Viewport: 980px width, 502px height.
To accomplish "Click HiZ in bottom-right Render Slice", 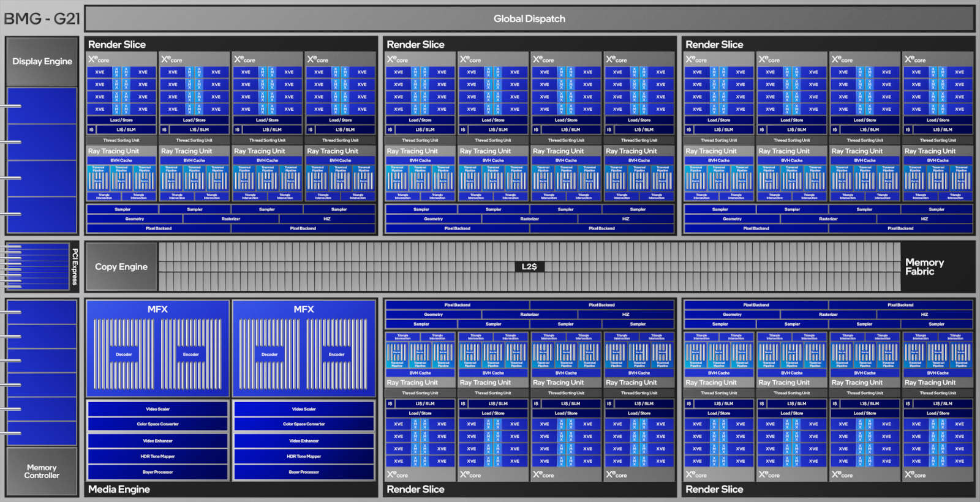I will 924,315.
